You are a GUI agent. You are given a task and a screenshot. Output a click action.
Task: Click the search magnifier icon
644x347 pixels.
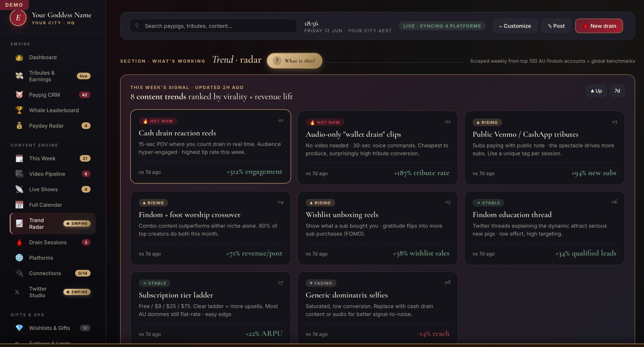coord(137,26)
